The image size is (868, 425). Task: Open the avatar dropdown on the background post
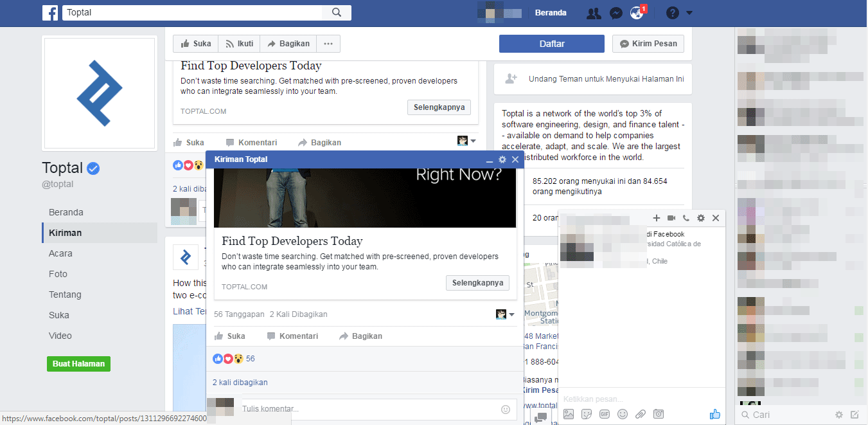pyautogui.click(x=467, y=141)
